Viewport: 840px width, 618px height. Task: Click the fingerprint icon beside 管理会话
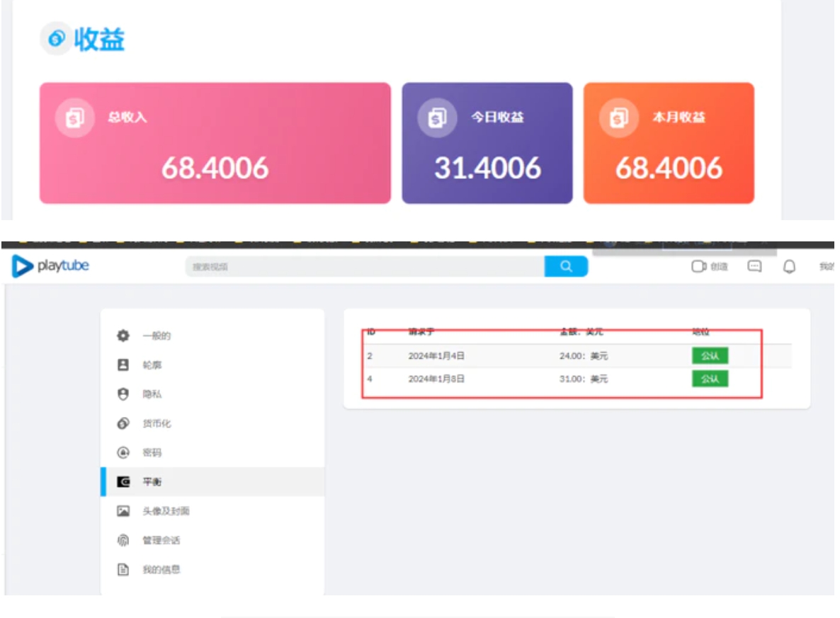coord(123,540)
